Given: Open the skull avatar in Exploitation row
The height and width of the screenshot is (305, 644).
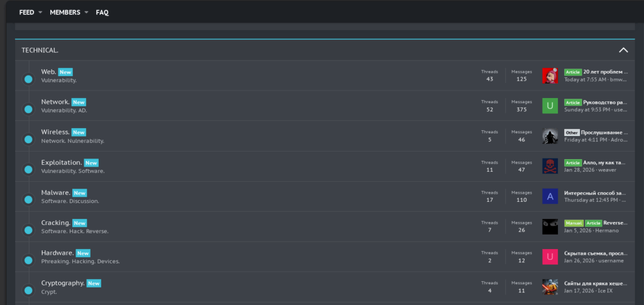Looking at the screenshot, I should (x=550, y=166).
